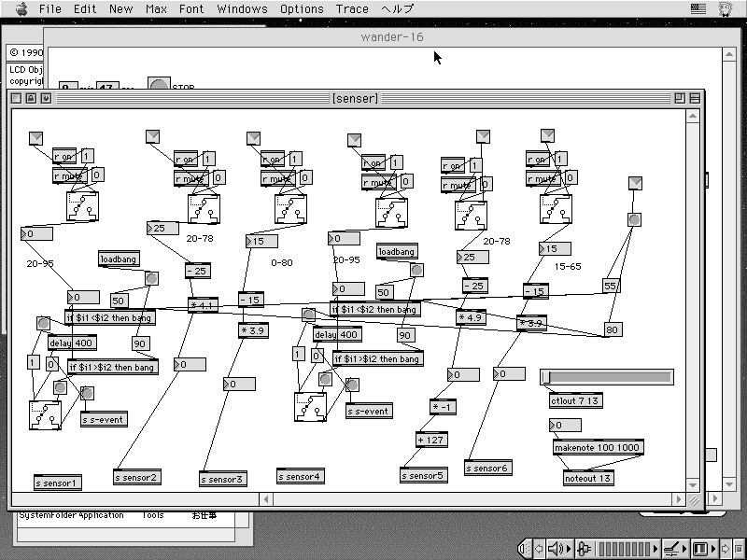Click the collapse box of the senser window
Screen dimensions: 747x560
[695, 98]
